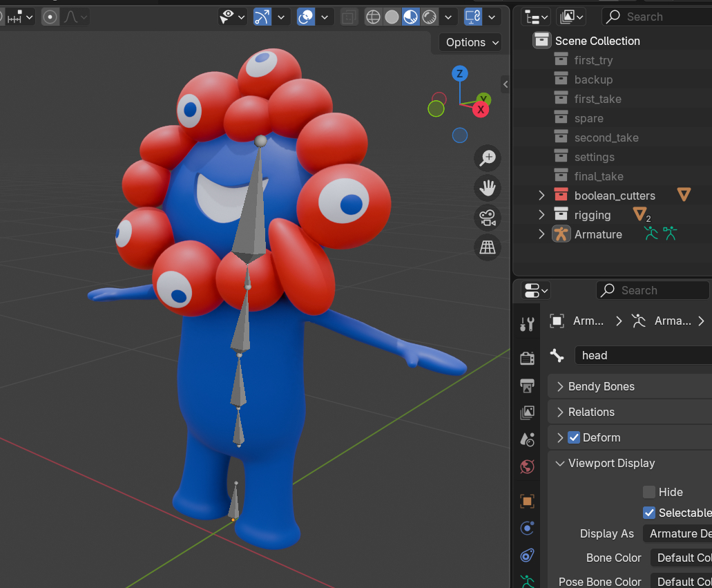Switch orthographic/perspective with grid gizmo
The width and height of the screenshot is (712, 588).
click(488, 247)
